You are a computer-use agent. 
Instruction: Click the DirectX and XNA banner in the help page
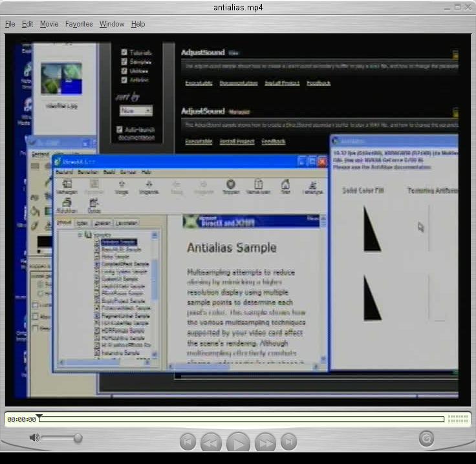coord(251,221)
